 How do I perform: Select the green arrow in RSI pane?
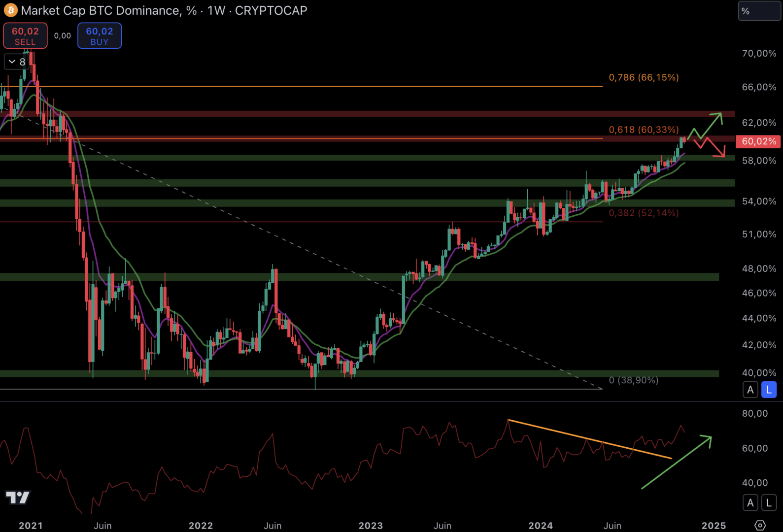(x=677, y=463)
